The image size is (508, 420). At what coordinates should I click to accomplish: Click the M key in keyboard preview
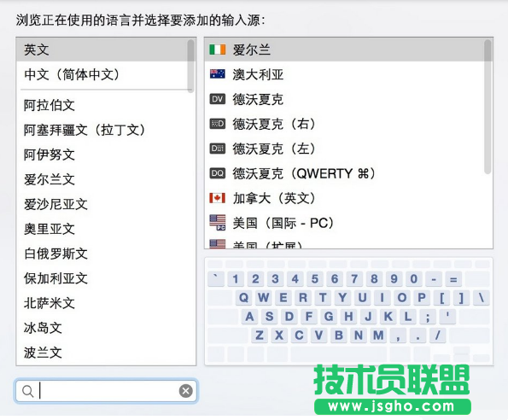[378, 335]
